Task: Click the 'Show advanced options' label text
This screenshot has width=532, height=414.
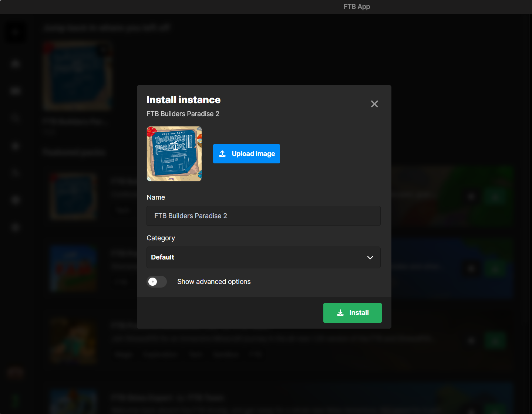Action: click(x=214, y=282)
